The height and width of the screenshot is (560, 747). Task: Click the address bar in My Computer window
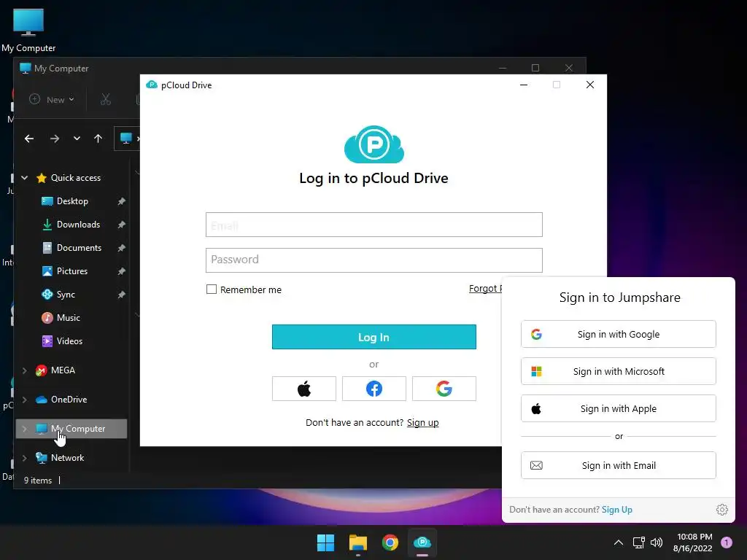pos(127,139)
